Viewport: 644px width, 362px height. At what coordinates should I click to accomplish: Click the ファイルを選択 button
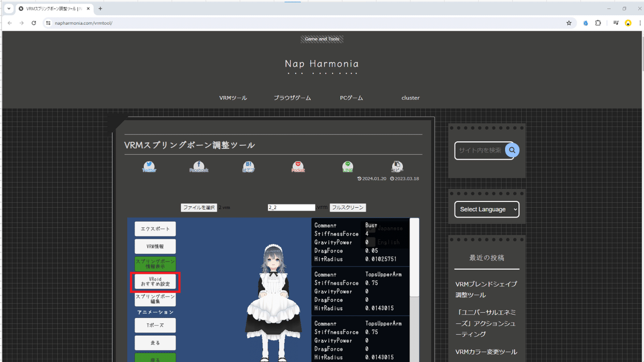(199, 207)
